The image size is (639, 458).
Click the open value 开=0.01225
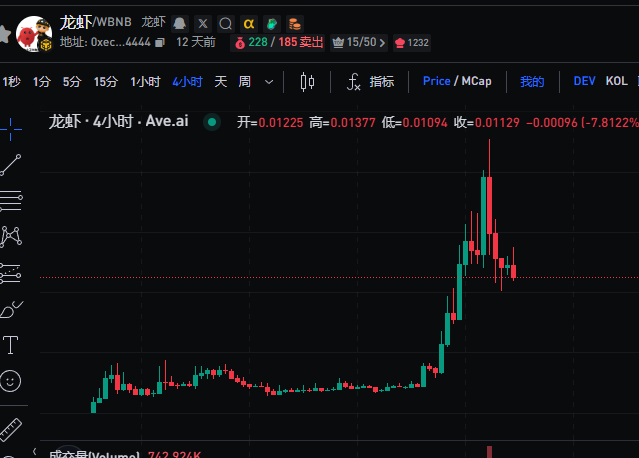(270, 122)
